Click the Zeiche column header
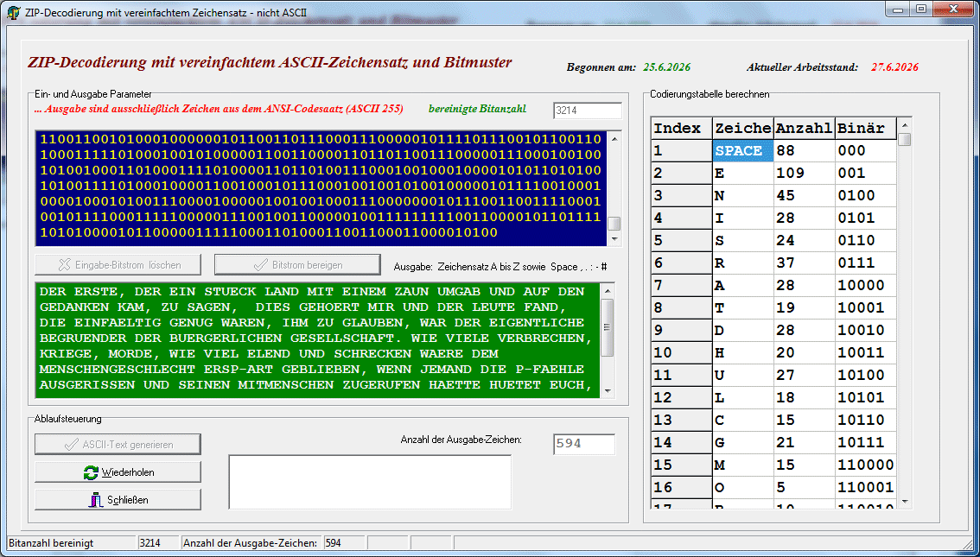This screenshot has height=557, width=980. coord(743,128)
